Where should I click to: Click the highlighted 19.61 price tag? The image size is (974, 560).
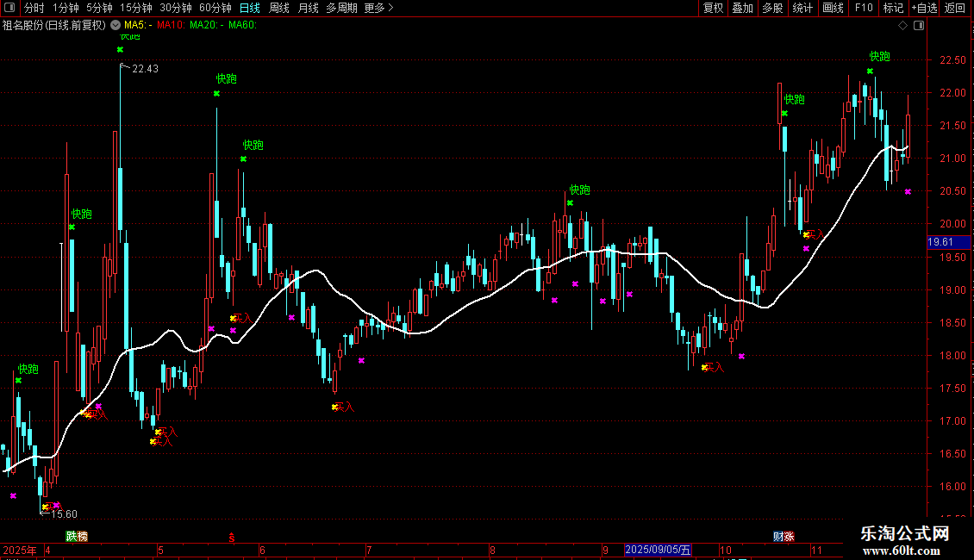tap(948, 242)
